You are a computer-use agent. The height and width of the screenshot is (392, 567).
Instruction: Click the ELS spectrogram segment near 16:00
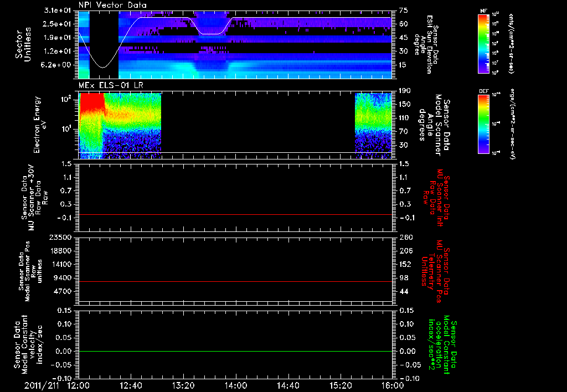tap(373, 126)
